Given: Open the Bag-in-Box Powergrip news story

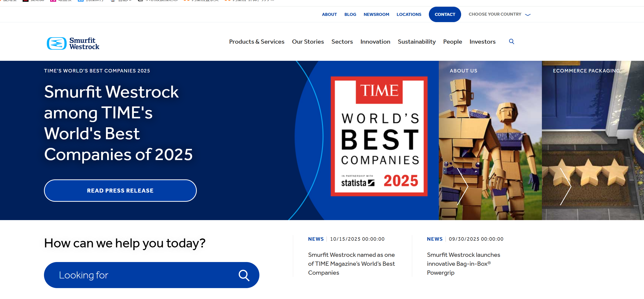Looking at the screenshot, I should (x=463, y=264).
